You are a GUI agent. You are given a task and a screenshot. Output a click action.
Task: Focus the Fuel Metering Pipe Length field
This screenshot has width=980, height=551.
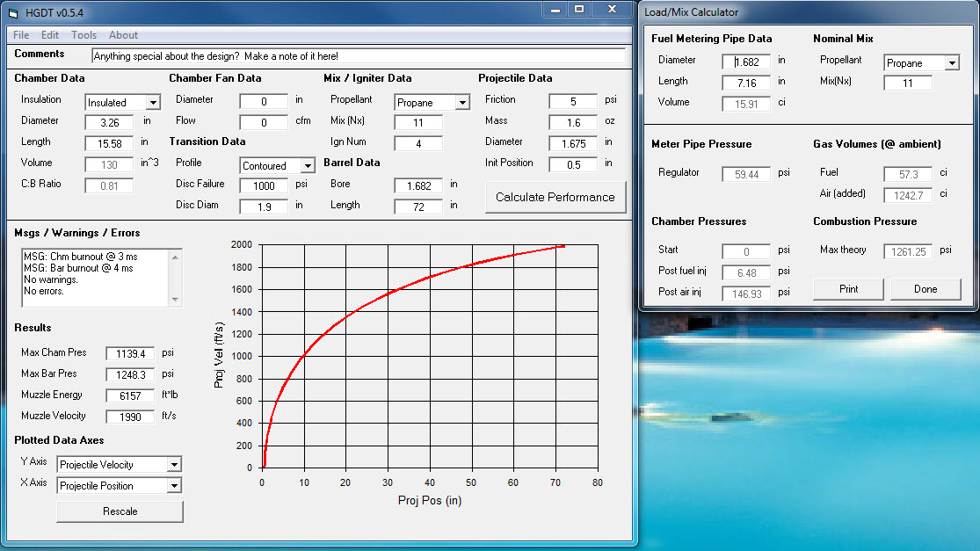coord(746,83)
